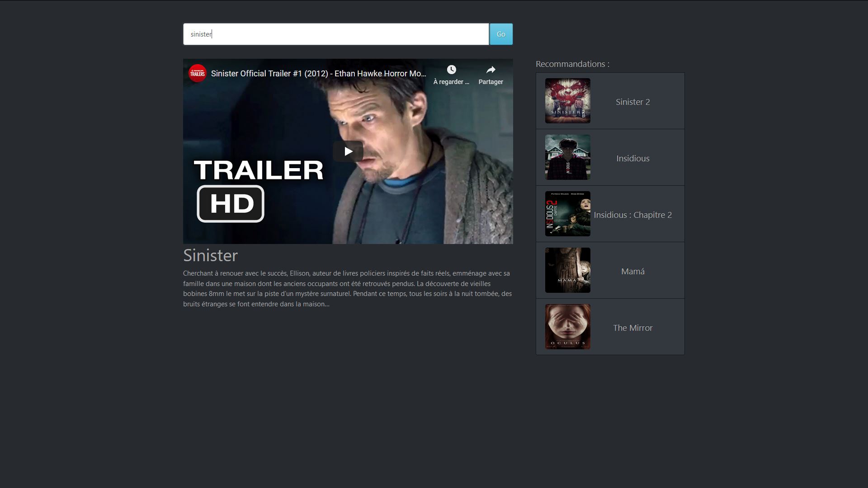868x488 pixels.
Task: Open the YouTube video title link
Action: point(318,74)
